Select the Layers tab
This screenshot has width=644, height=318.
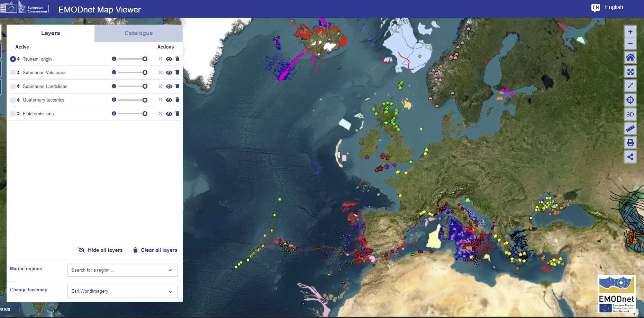[51, 33]
